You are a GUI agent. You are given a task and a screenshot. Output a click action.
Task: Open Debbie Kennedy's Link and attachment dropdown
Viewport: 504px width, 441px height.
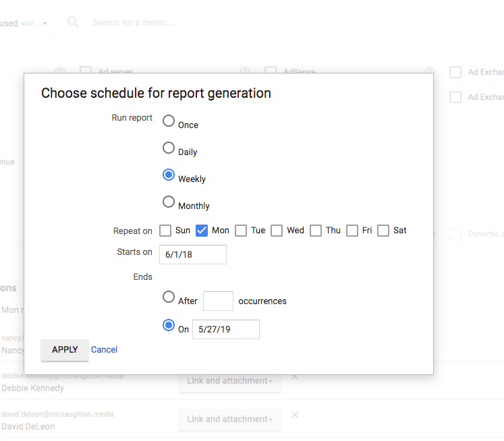(x=229, y=381)
